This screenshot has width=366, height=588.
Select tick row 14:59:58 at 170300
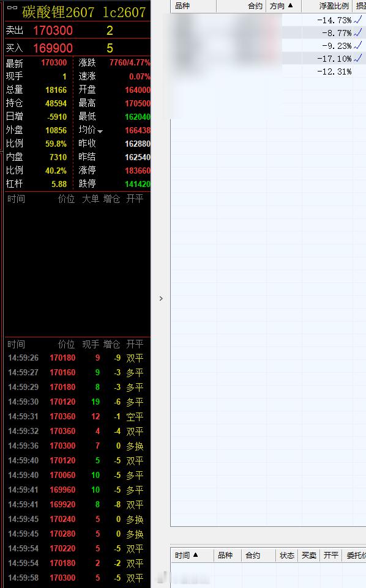click(x=76, y=578)
